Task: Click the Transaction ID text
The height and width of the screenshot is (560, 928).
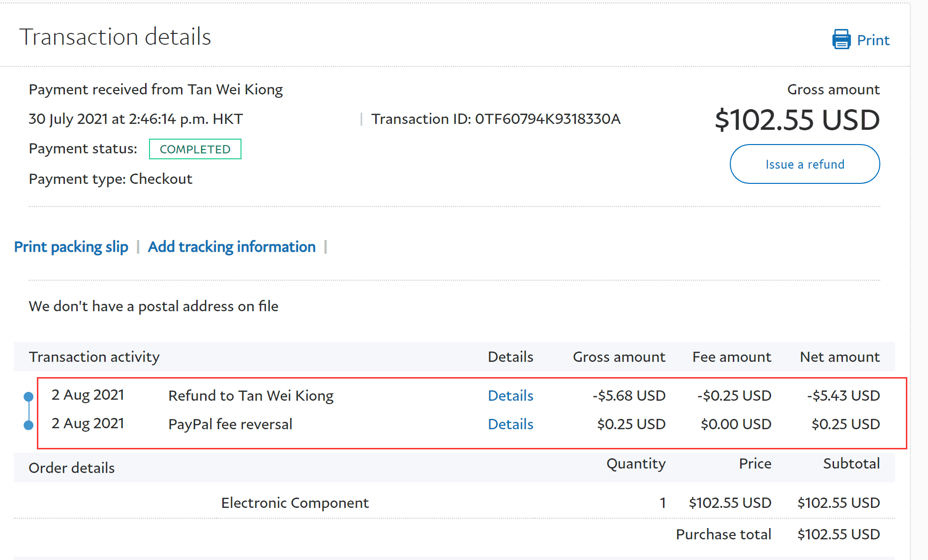Action: coord(495,119)
